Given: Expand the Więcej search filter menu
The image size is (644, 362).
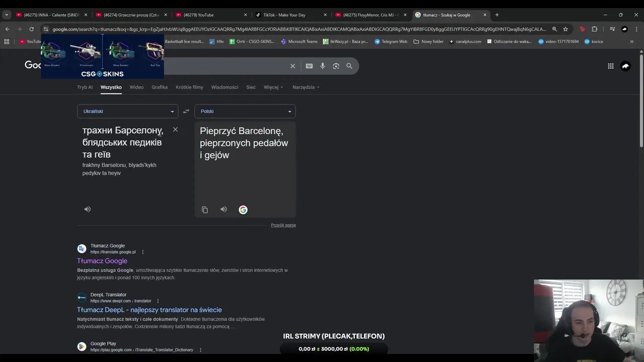Looking at the screenshot, I should tap(273, 87).
